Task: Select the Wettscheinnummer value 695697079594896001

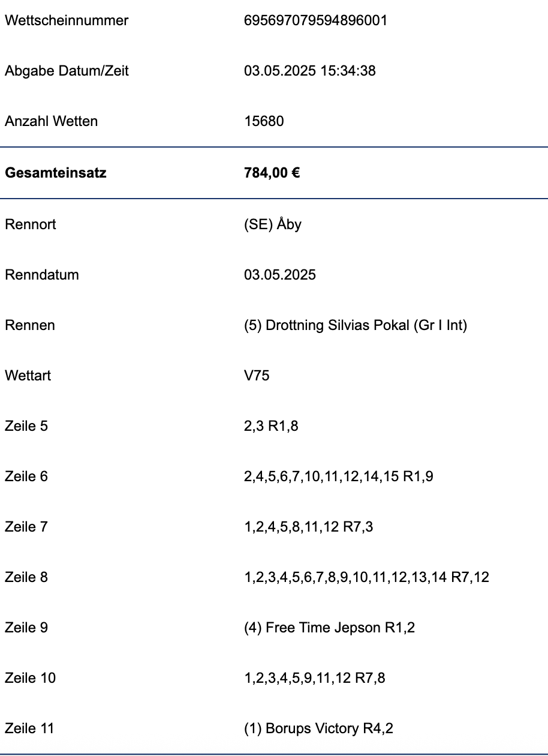Action: pyautogui.click(x=315, y=20)
